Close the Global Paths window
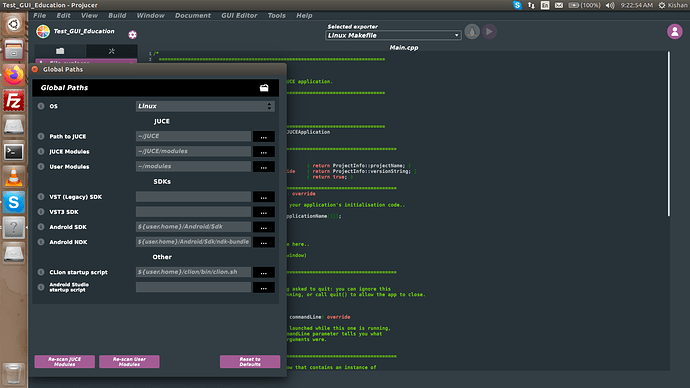690x388 pixels. click(x=35, y=69)
